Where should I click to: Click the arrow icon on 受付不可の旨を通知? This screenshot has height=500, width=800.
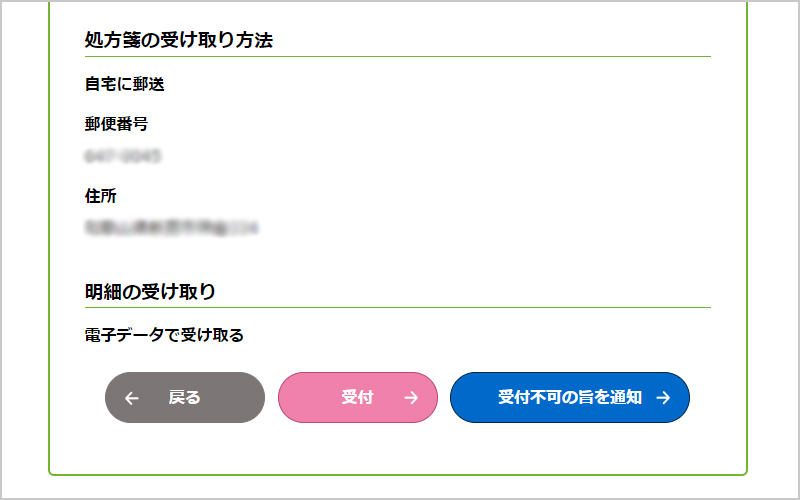663,398
